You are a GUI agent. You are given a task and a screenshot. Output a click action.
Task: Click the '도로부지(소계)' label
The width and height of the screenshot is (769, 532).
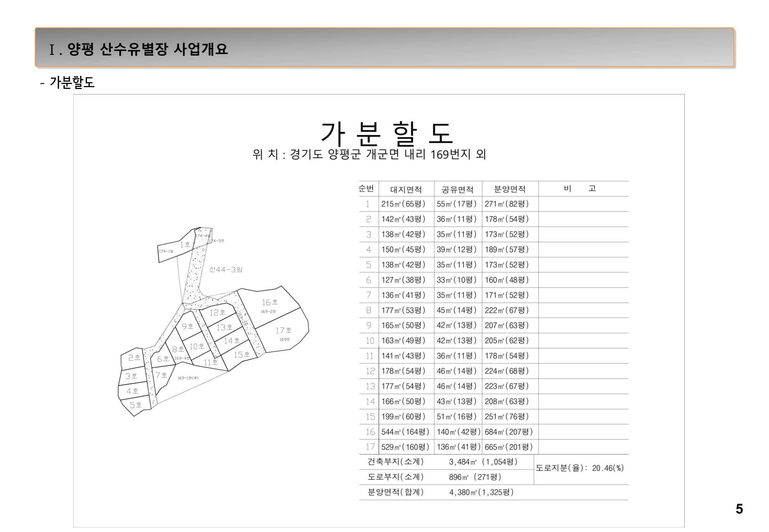point(396,477)
